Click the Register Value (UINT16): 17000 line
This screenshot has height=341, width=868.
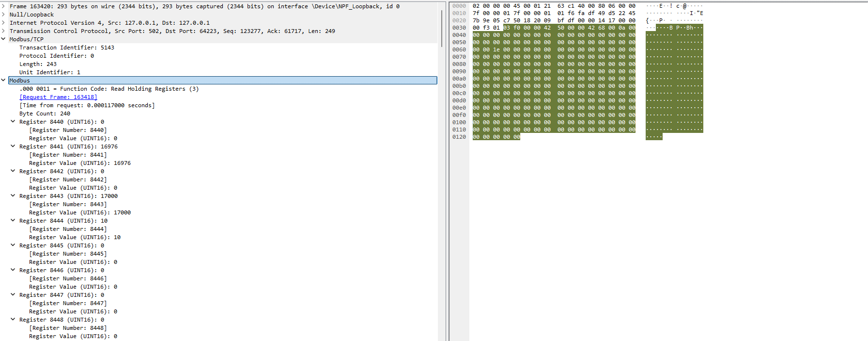(x=80, y=212)
